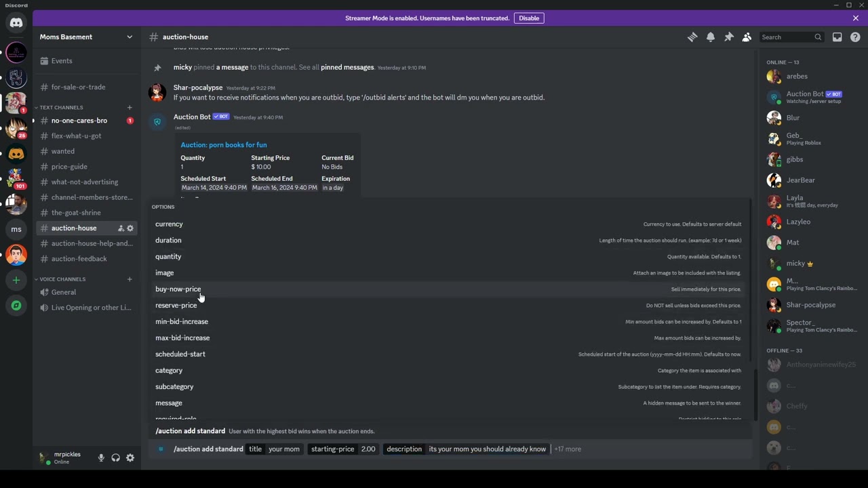
Task: Select the reserve-price option
Action: (448, 305)
